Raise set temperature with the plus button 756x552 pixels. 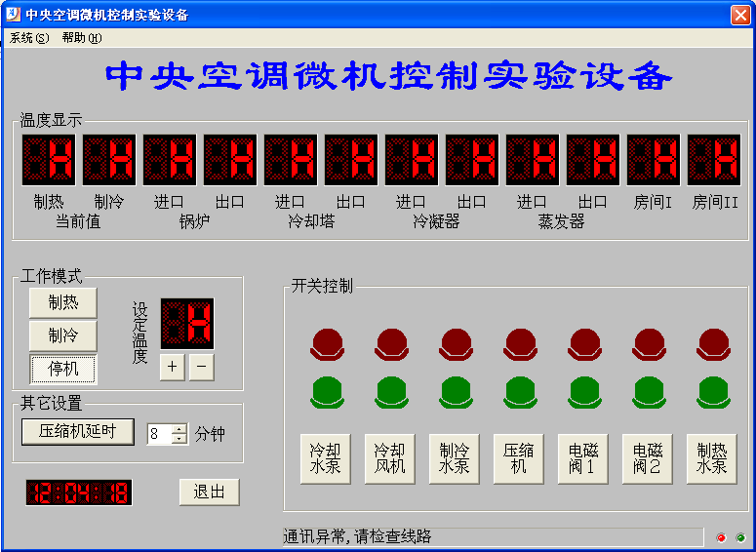click(x=172, y=367)
